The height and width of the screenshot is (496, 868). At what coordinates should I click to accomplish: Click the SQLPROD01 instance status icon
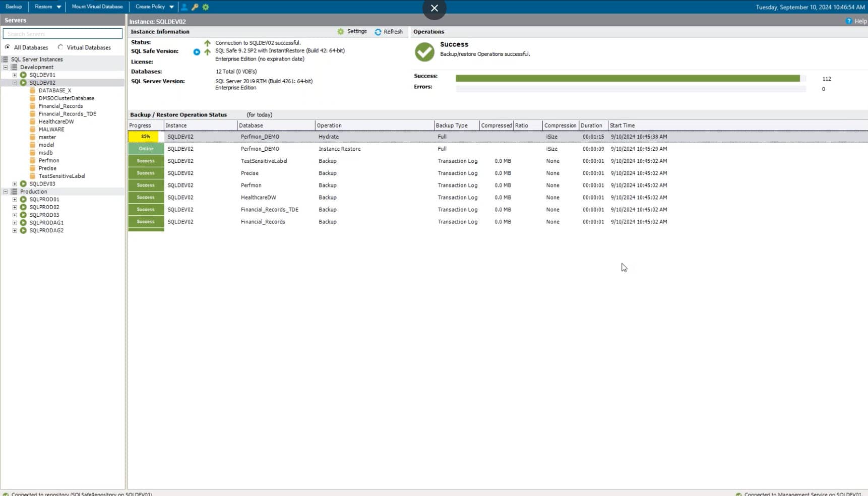pyautogui.click(x=23, y=200)
